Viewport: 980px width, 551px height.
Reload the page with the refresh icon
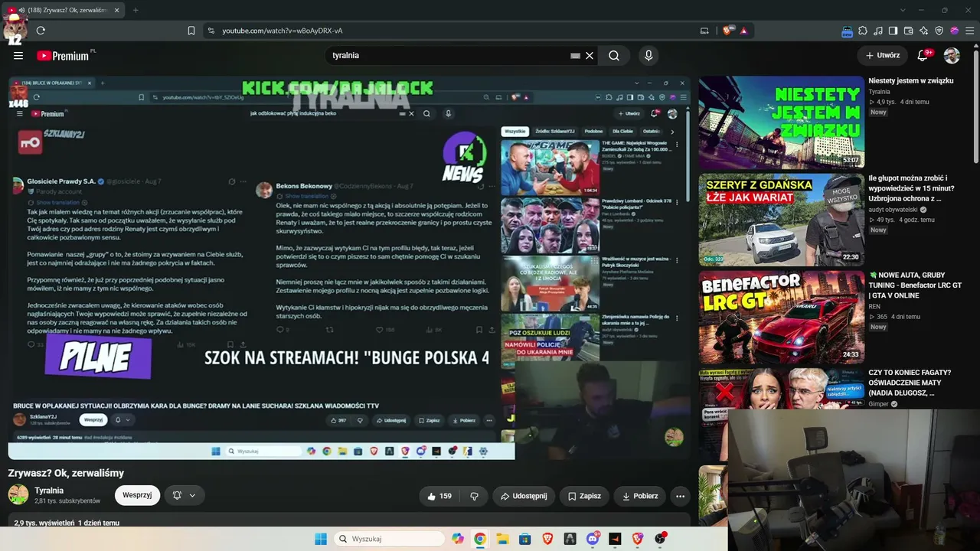click(41, 31)
